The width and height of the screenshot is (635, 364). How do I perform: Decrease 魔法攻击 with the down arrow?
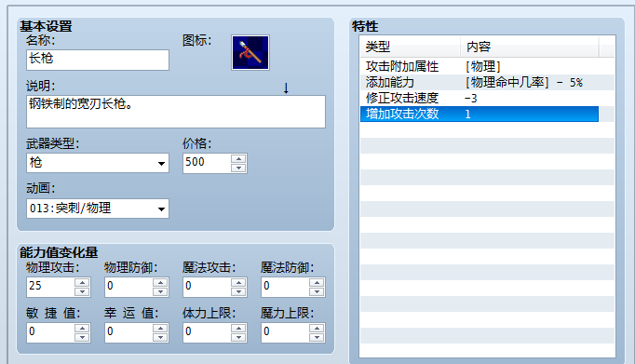(x=238, y=292)
